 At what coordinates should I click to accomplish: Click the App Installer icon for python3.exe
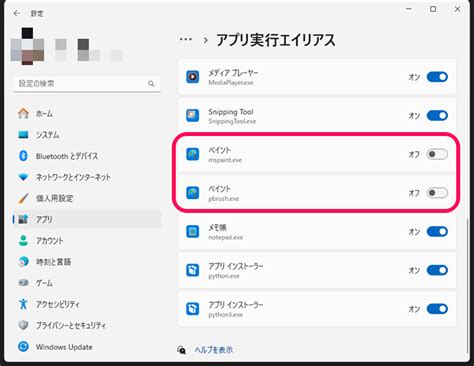[x=193, y=309]
